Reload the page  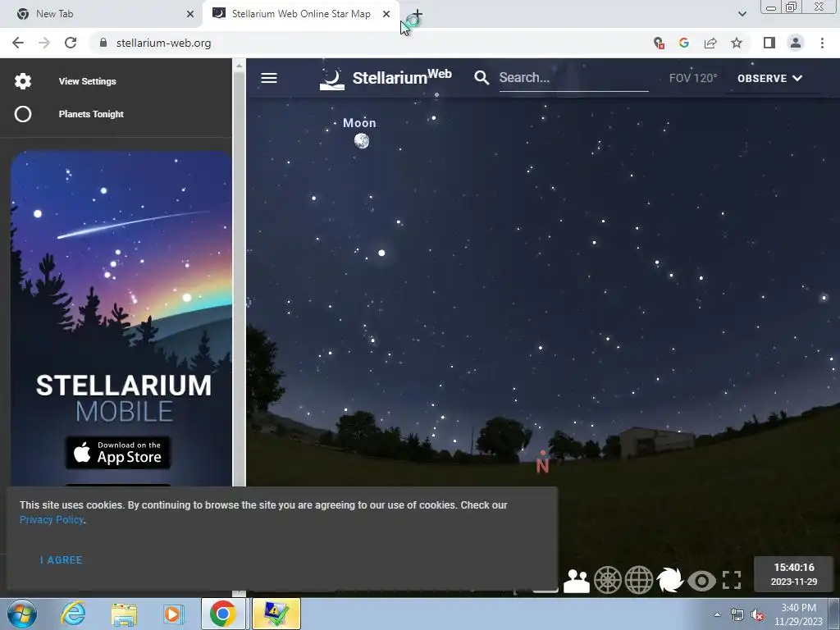[x=71, y=43]
